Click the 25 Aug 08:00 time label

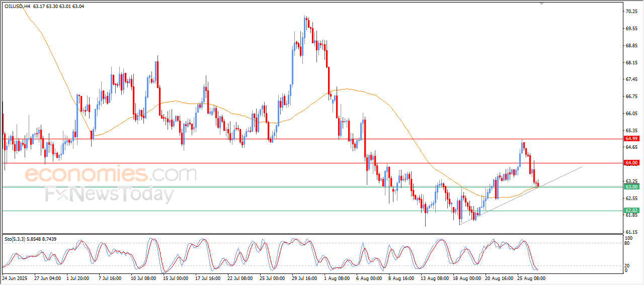point(531,277)
